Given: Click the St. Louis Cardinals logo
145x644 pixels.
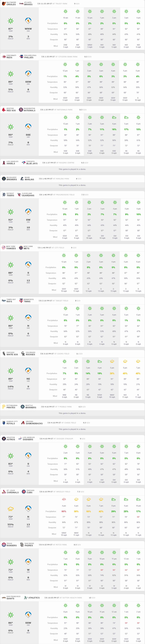Looking at the screenshot, I should tap(4, 491).
